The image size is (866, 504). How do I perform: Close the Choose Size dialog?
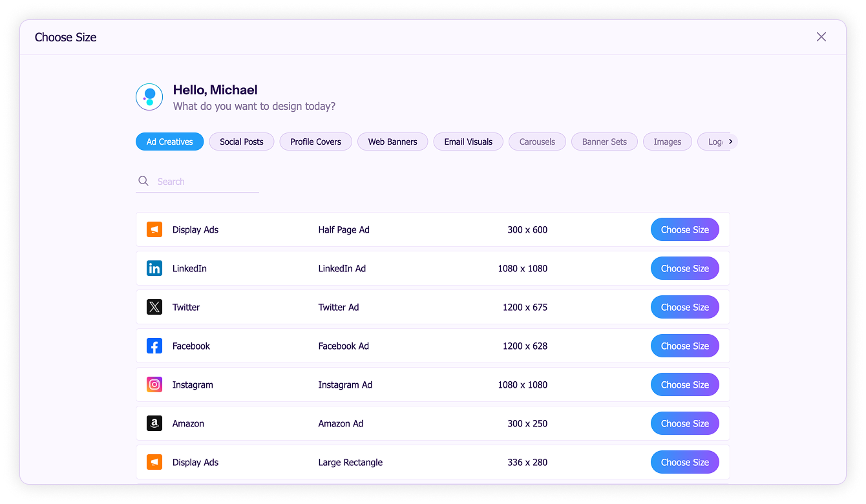tap(821, 37)
